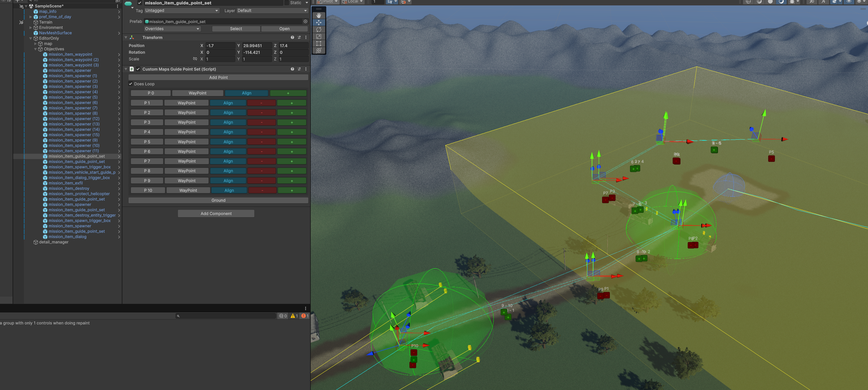Disable the Custom Maps Guide Point Set script
The image size is (868, 390).
tap(138, 69)
